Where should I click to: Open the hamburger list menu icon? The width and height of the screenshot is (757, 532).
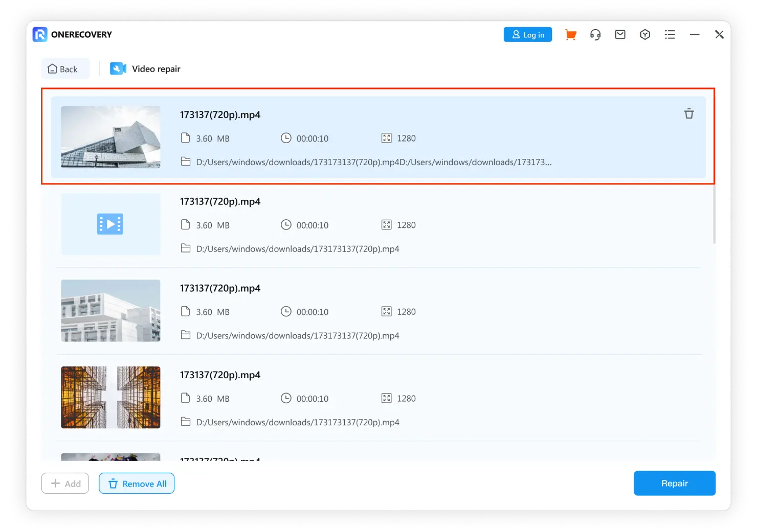click(x=670, y=35)
